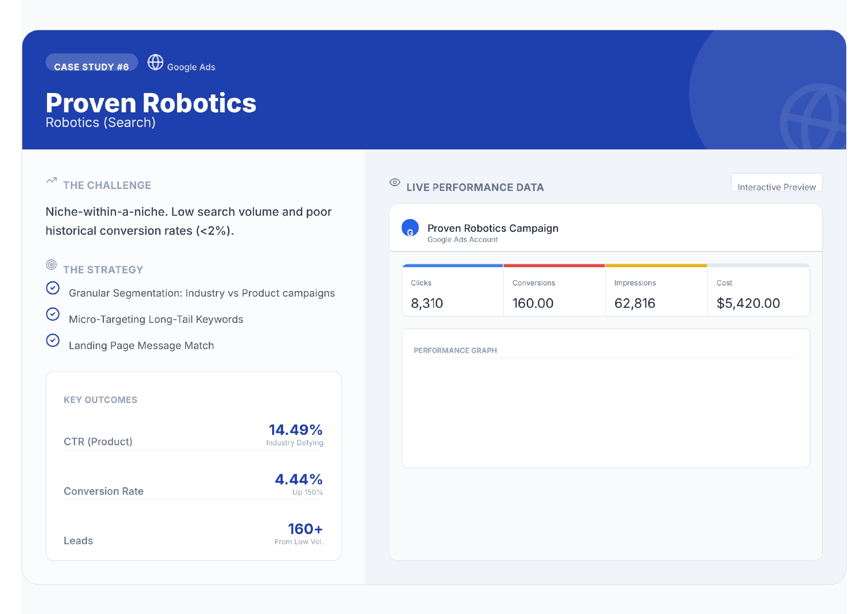Click the Robotics (Search) subtitle
The width and height of the screenshot is (868, 614).
coord(100,123)
